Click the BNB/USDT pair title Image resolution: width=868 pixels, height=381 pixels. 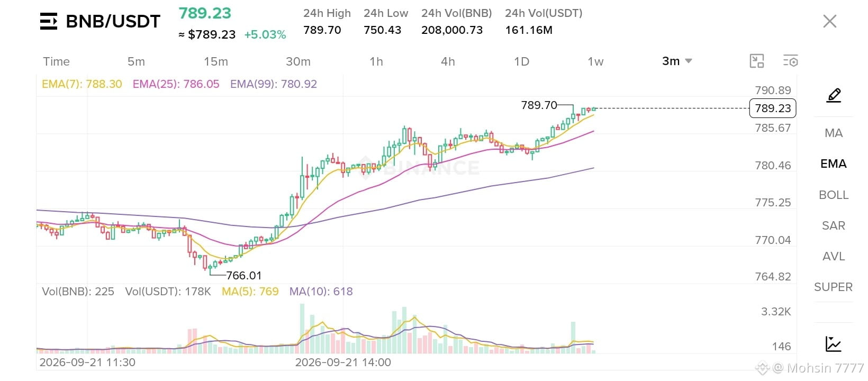[113, 21]
